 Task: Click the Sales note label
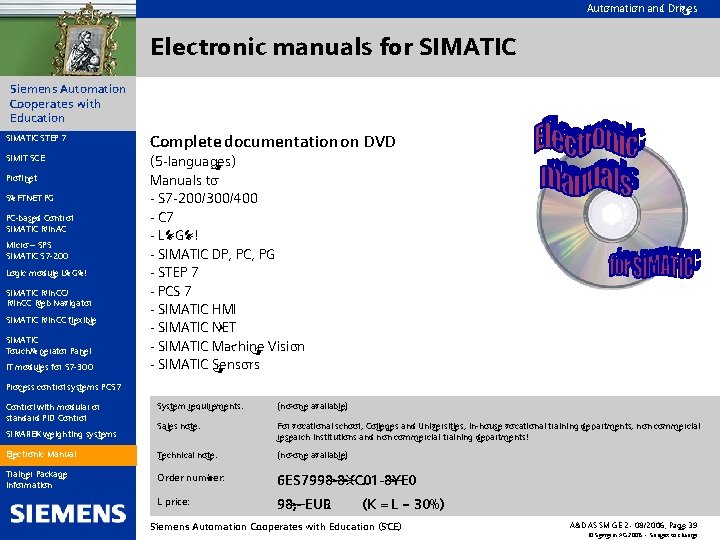(179, 427)
